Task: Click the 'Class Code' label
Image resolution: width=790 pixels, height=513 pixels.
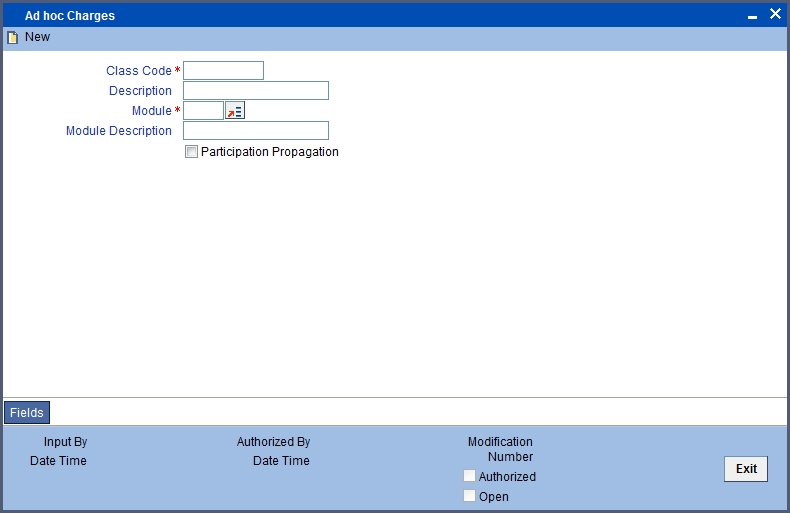Action: point(139,71)
